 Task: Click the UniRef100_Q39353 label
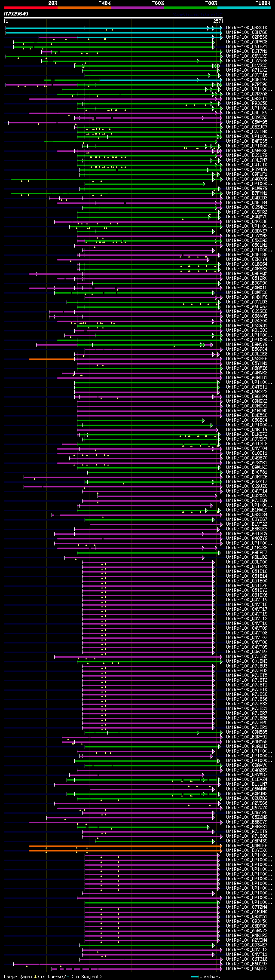click(x=247, y=118)
